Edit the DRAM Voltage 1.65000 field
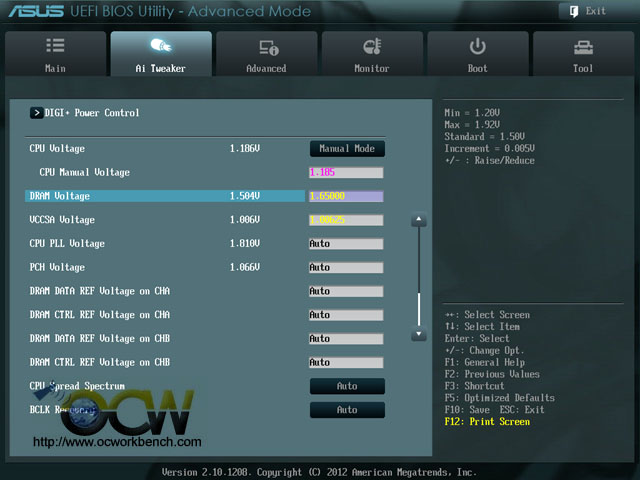 [x=346, y=196]
